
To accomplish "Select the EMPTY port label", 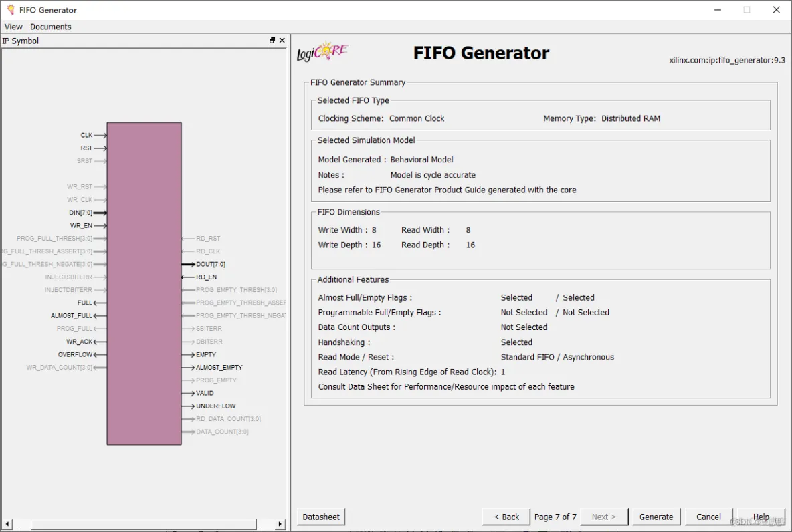I will (206, 355).
